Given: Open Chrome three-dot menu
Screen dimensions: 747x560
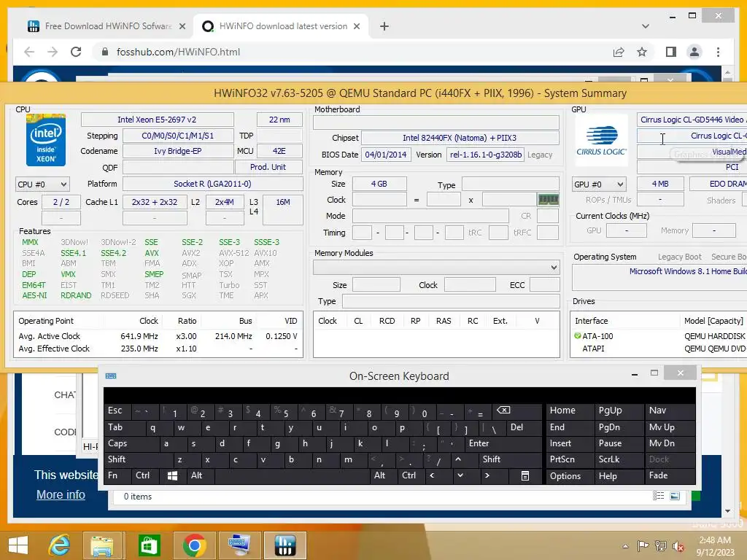Looking at the screenshot, I should (718, 52).
